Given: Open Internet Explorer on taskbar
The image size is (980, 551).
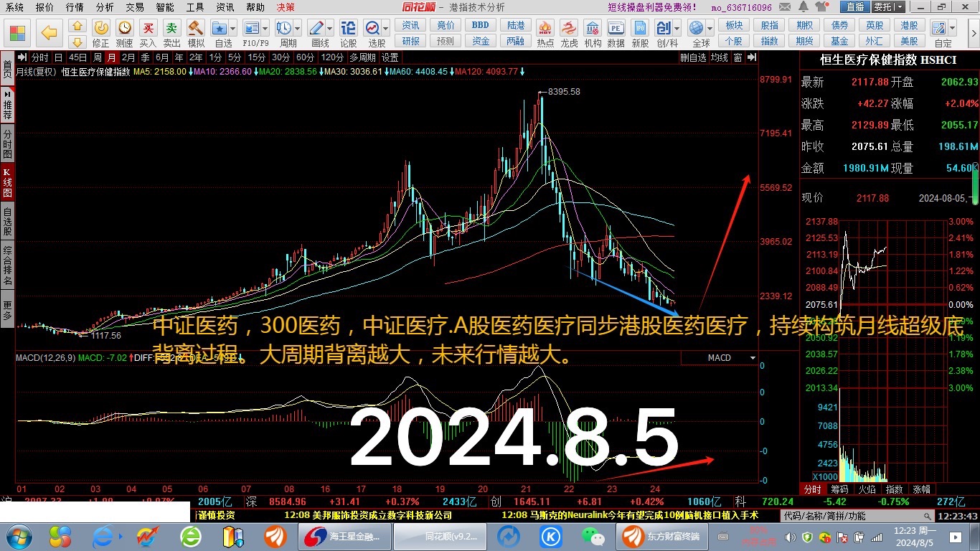Looking at the screenshot, I should tap(104, 536).
